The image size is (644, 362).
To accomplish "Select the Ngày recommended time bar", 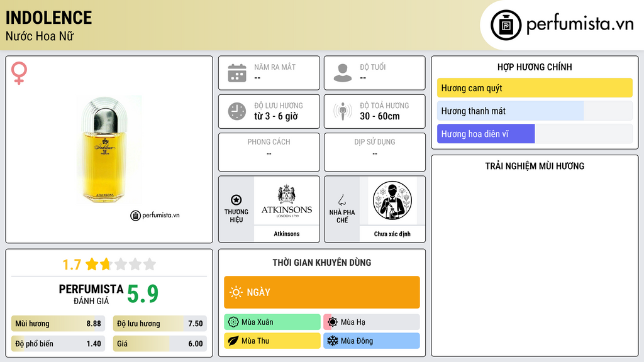I will (322, 292).
